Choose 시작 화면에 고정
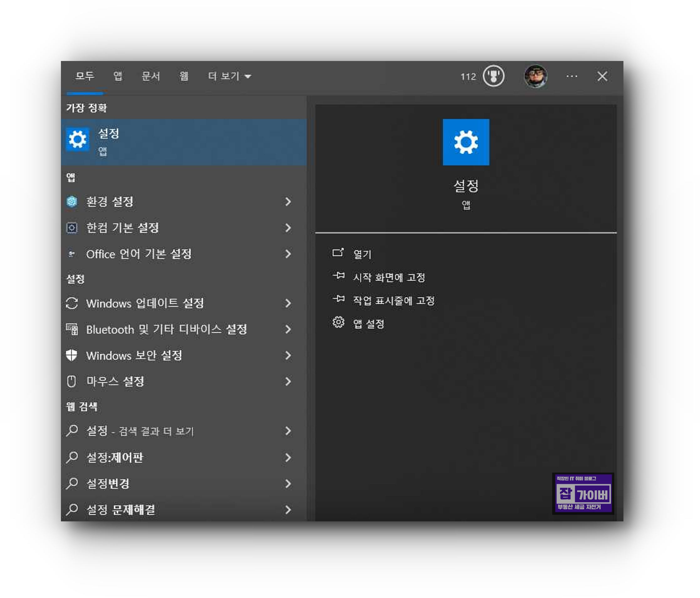This screenshot has height=598, width=700. (x=388, y=277)
